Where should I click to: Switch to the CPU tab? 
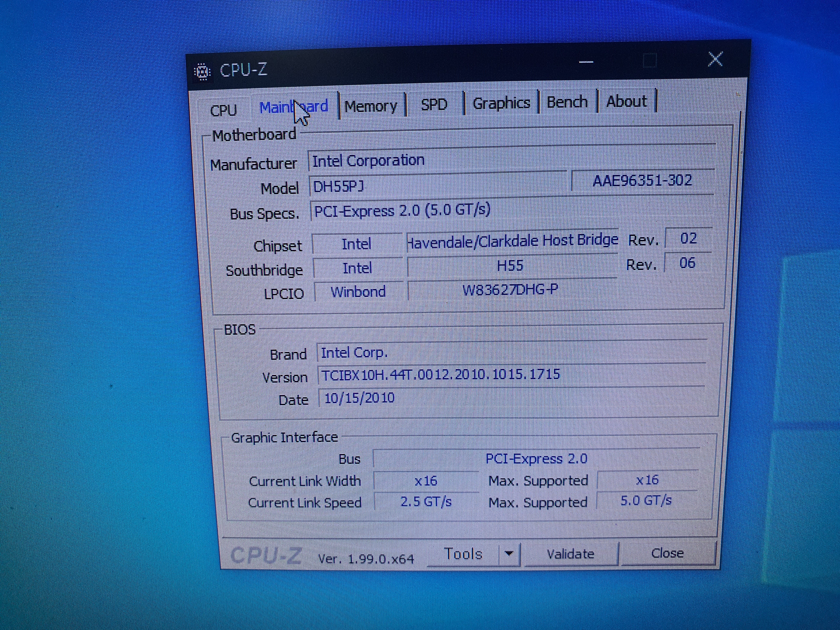224,110
